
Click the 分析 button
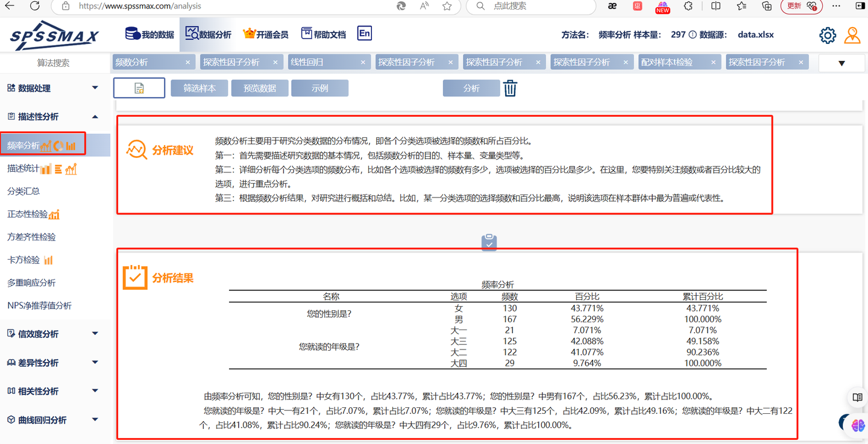pos(471,88)
